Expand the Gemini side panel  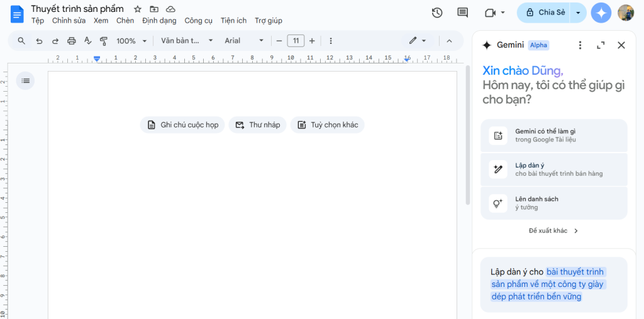pos(601,45)
